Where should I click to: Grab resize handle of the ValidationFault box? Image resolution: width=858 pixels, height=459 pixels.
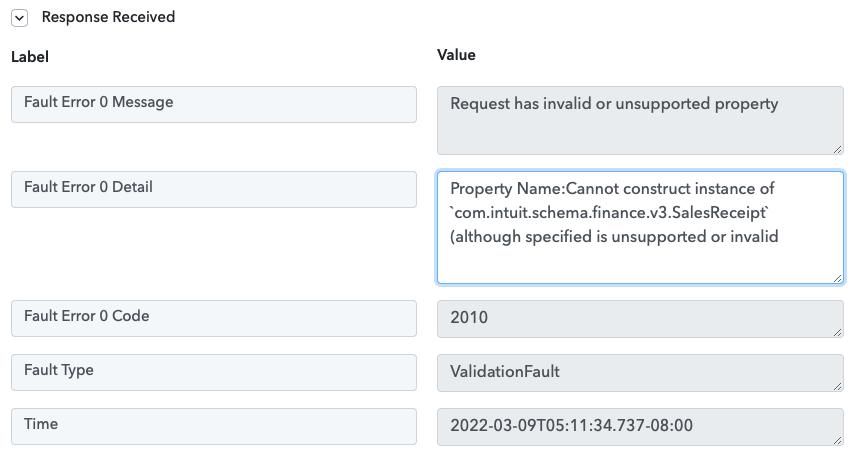coord(838,386)
